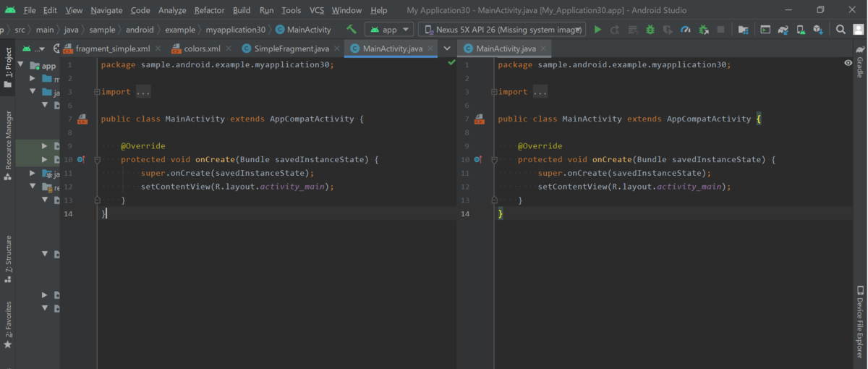The height and width of the screenshot is (369, 868).
Task: Start debugging with the green bug icon
Action: pyautogui.click(x=650, y=30)
